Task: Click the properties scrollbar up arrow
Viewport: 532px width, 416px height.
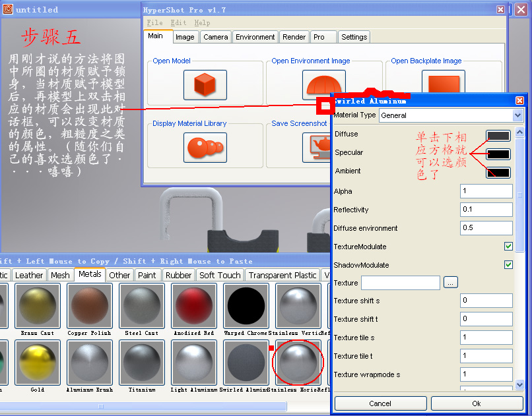Action: pos(519,132)
